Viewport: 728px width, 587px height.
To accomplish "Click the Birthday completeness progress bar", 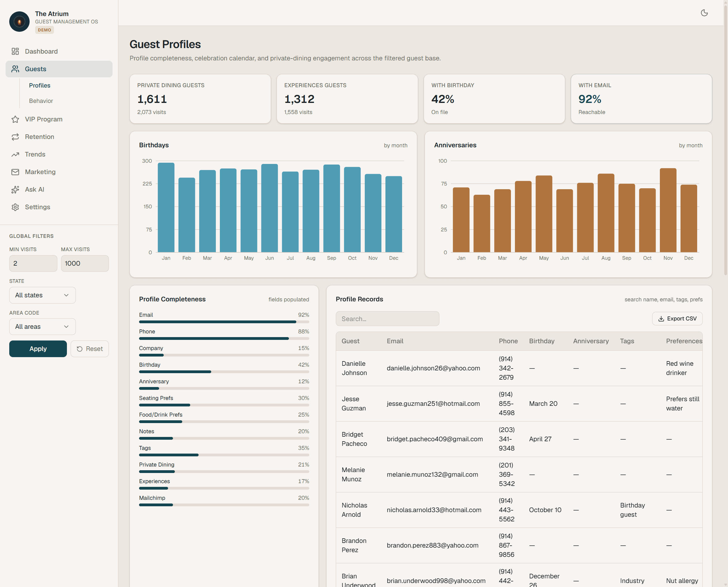I will click(224, 372).
